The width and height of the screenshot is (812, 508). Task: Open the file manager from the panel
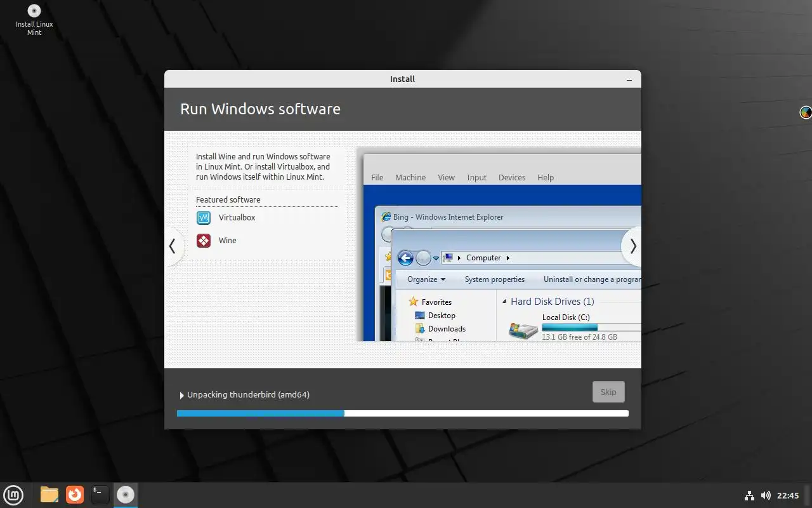49,495
